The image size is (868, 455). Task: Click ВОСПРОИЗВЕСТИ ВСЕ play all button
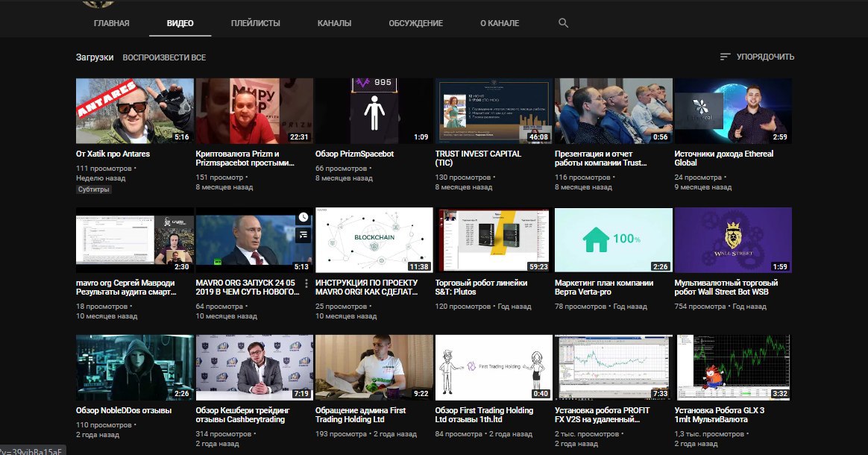(x=164, y=57)
